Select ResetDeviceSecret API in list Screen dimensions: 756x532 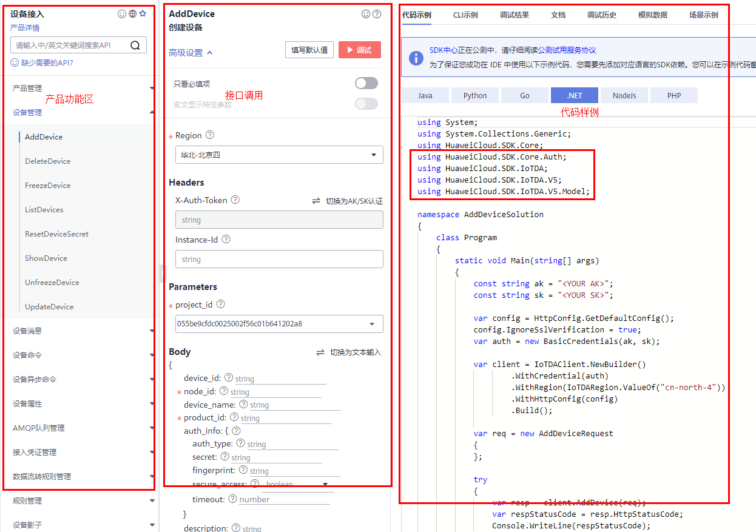pos(57,234)
